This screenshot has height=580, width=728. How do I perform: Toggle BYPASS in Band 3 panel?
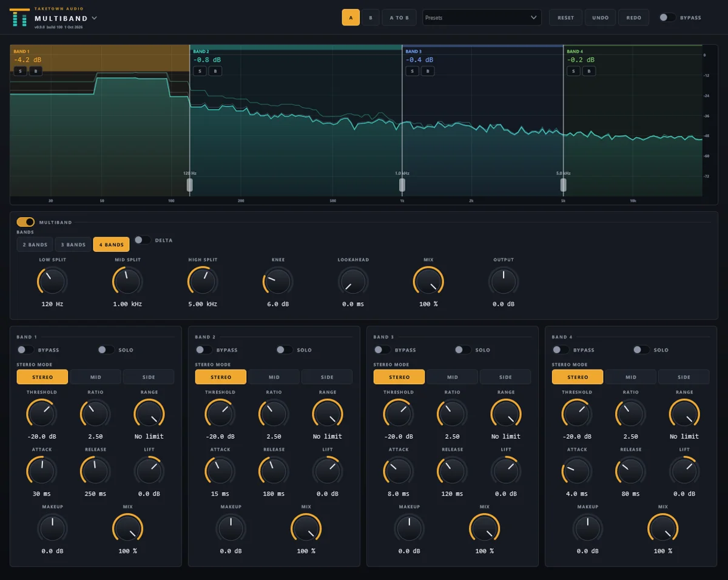(382, 349)
